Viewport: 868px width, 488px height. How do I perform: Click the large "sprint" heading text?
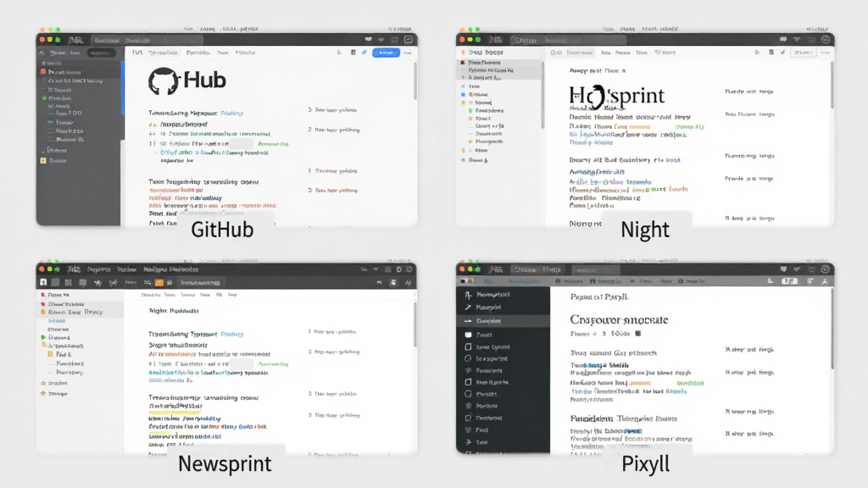coord(637,97)
